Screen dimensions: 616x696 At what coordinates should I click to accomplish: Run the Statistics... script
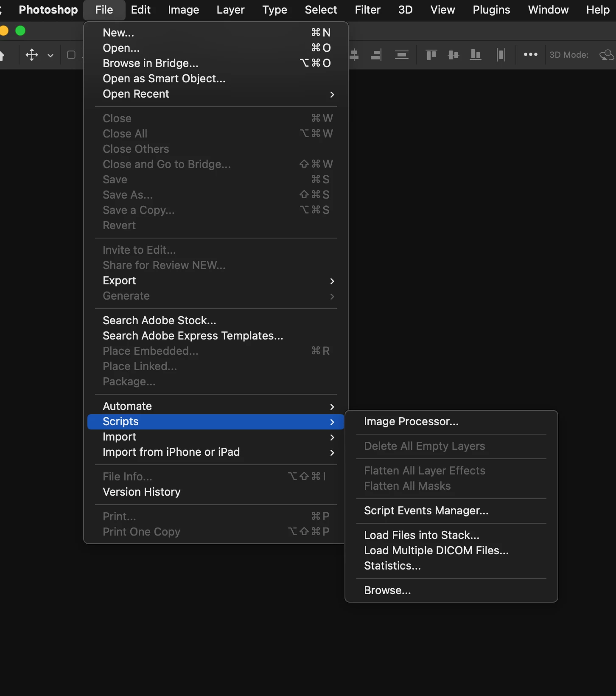coord(451,566)
